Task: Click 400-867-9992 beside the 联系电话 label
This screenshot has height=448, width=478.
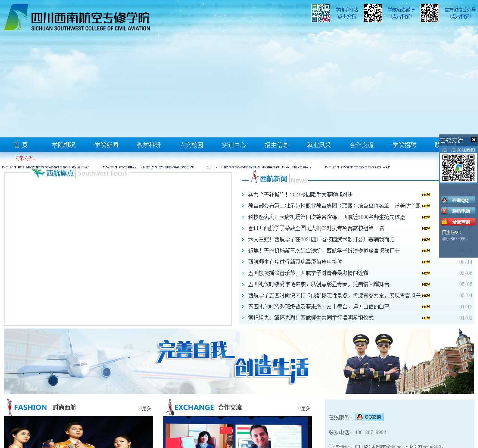Action: point(370,432)
